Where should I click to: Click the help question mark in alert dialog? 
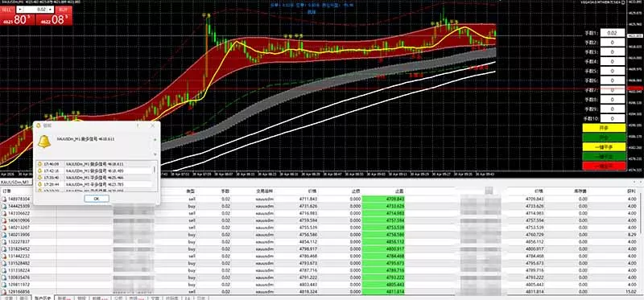pos(138,125)
